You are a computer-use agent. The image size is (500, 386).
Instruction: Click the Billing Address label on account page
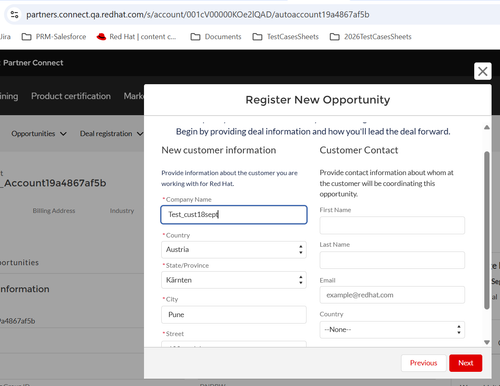click(54, 211)
